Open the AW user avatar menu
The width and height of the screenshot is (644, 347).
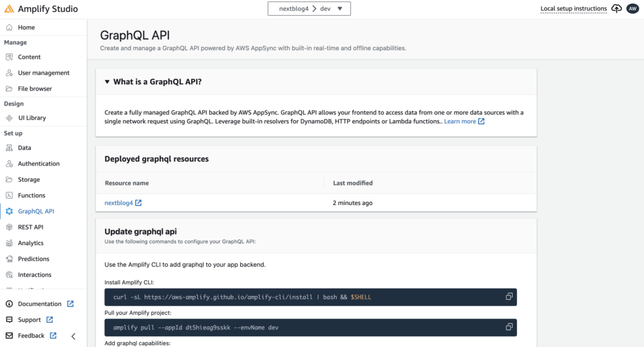tap(633, 9)
